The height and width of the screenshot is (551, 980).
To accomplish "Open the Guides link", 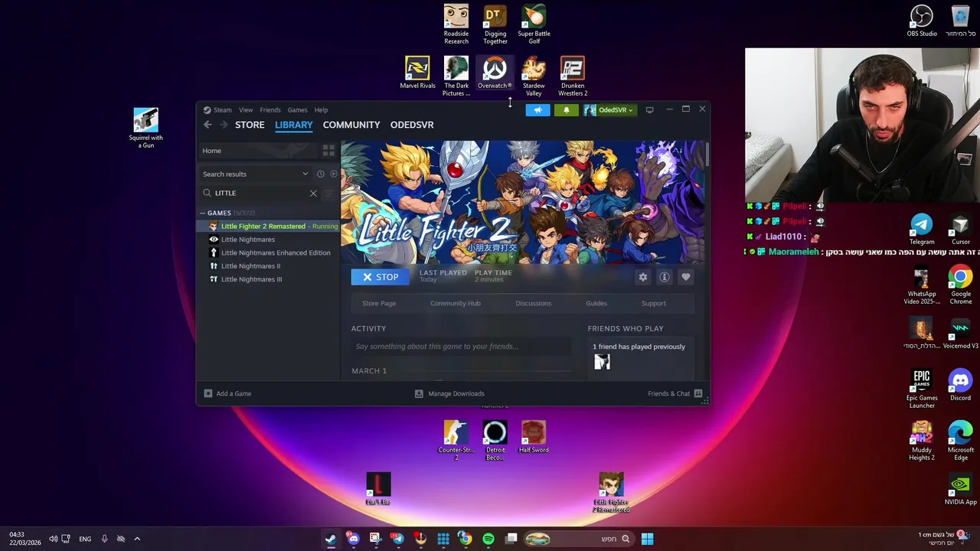I will [x=596, y=303].
